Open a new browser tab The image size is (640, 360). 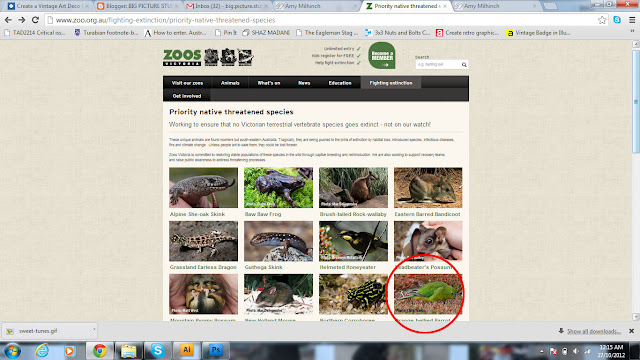coord(550,6)
